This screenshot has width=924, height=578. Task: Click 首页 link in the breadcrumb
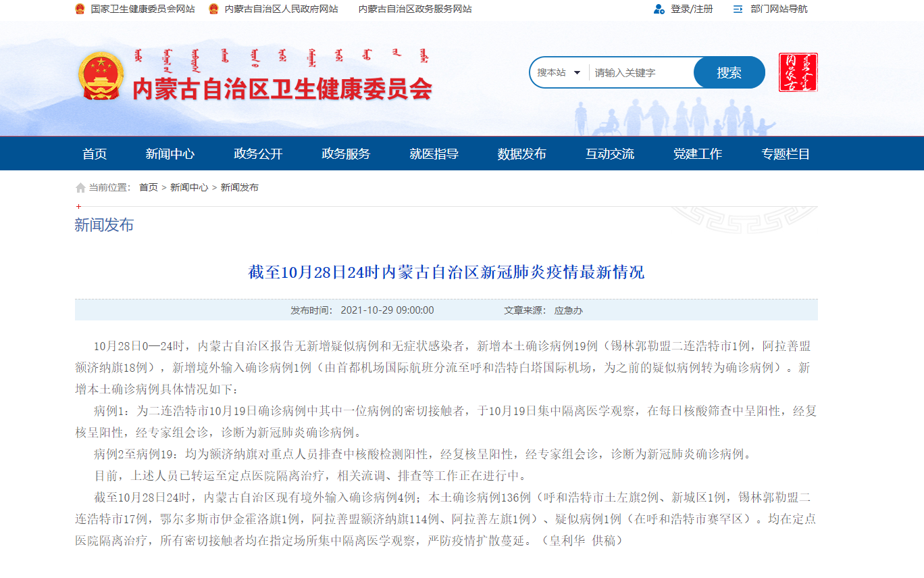pos(148,188)
